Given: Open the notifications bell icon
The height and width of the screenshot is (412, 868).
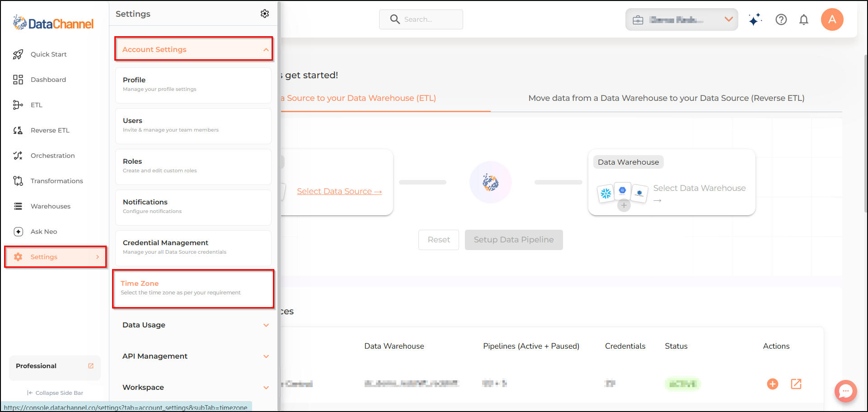Looking at the screenshot, I should 804,19.
